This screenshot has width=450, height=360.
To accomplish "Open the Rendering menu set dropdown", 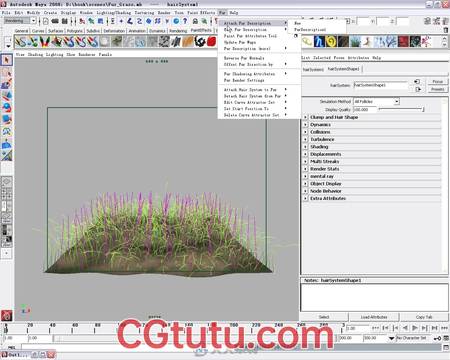I will point(20,21).
